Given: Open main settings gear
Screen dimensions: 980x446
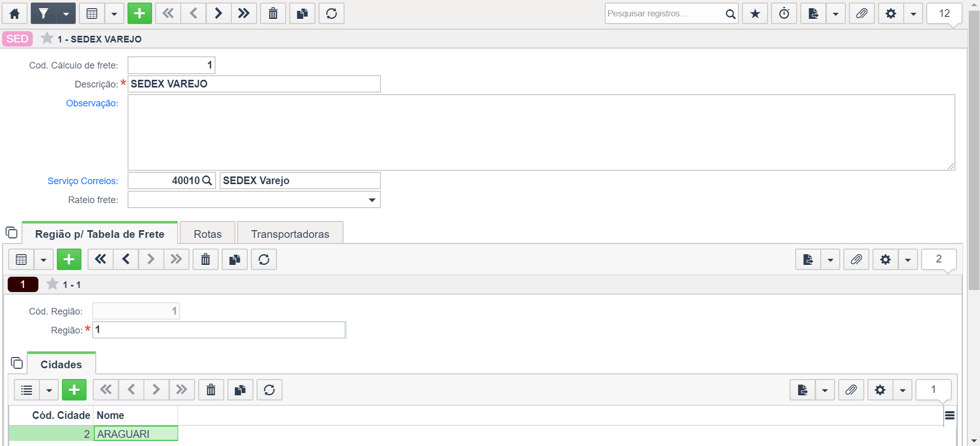Looking at the screenshot, I should tap(891, 13).
